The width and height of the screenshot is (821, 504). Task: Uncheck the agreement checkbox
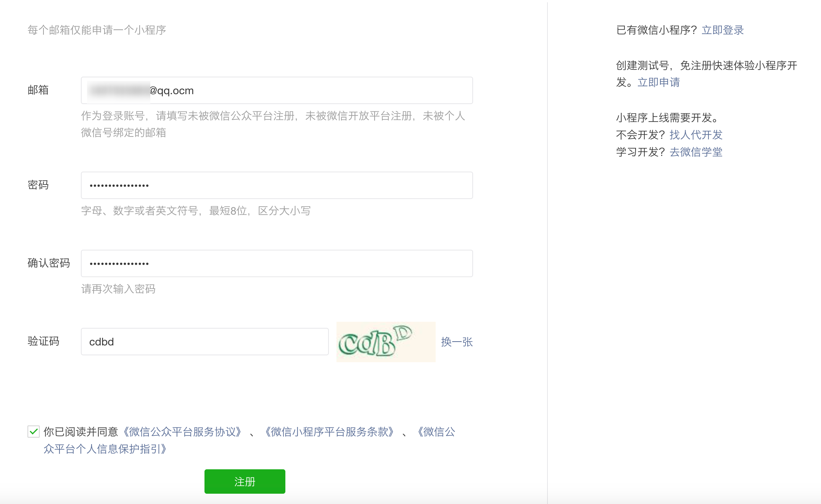pyautogui.click(x=34, y=432)
